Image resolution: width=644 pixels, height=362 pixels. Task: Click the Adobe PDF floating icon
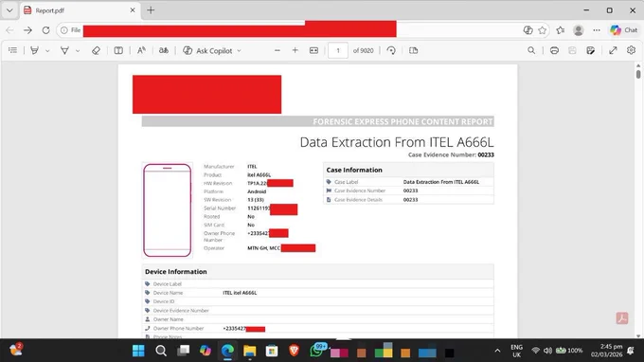(622, 318)
